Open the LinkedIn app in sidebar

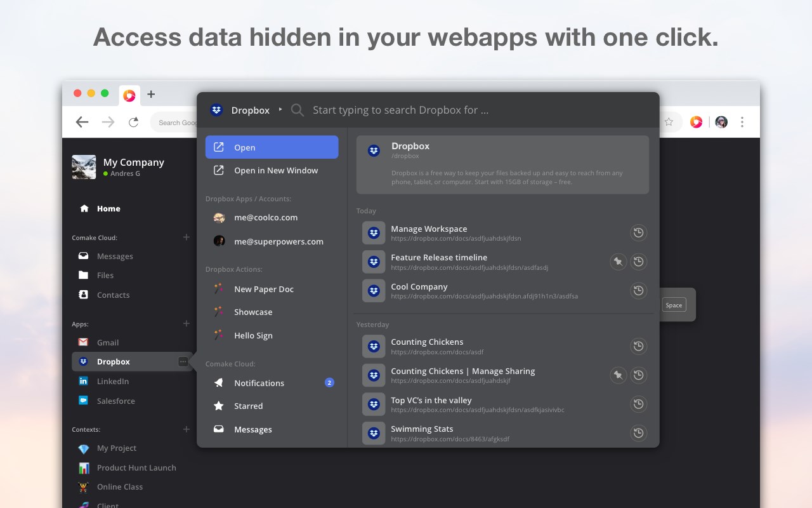point(113,382)
